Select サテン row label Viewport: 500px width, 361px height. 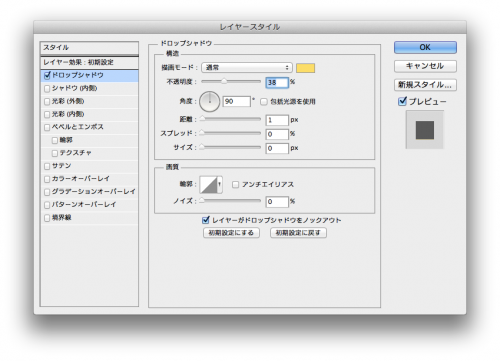pyautogui.click(x=61, y=166)
